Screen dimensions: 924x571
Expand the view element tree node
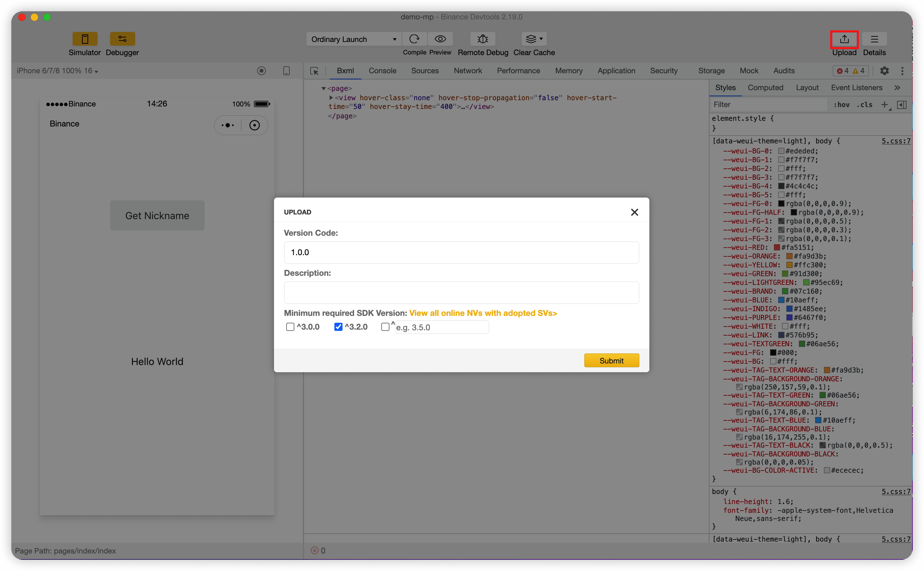331,97
